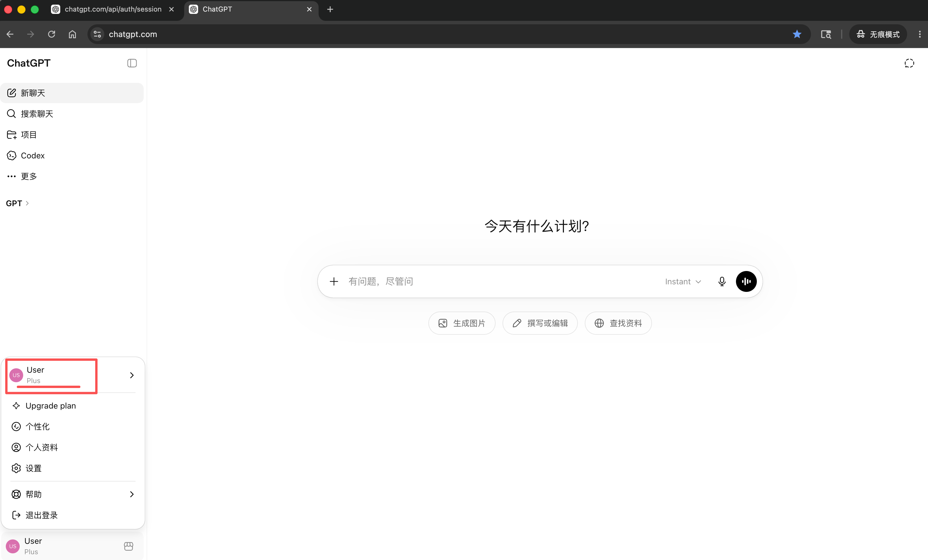Click the icon beside bottom User Plus
The height and width of the screenshot is (560, 928).
(x=128, y=546)
